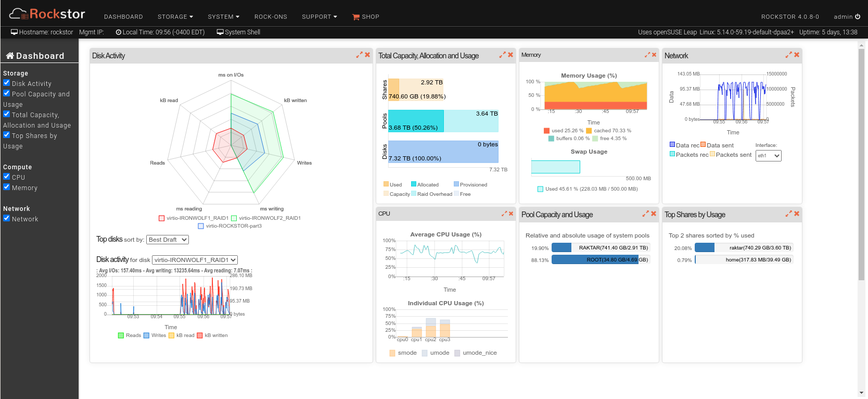The height and width of the screenshot is (399, 868).
Task: Maximize the Top Shares by Usage widget
Action: tap(788, 214)
